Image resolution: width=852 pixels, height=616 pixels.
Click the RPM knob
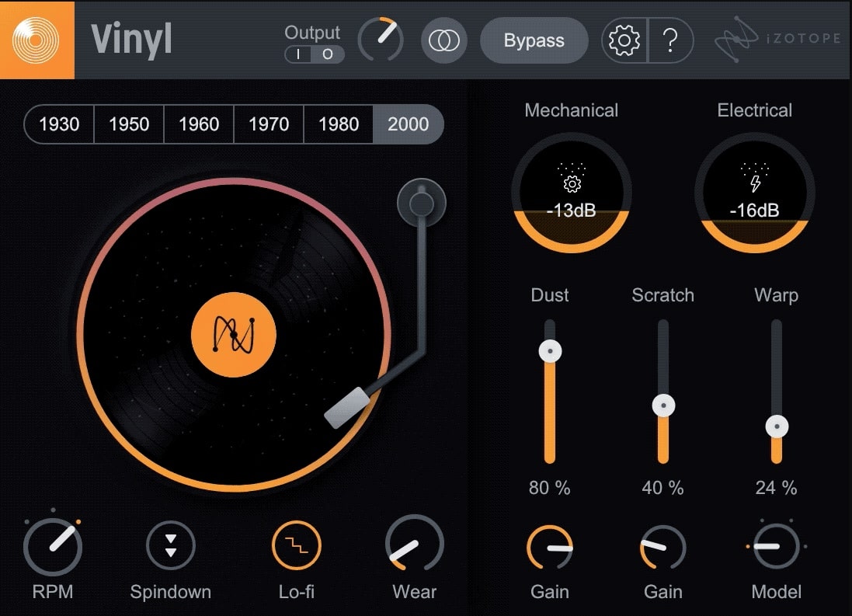[52, 547]
